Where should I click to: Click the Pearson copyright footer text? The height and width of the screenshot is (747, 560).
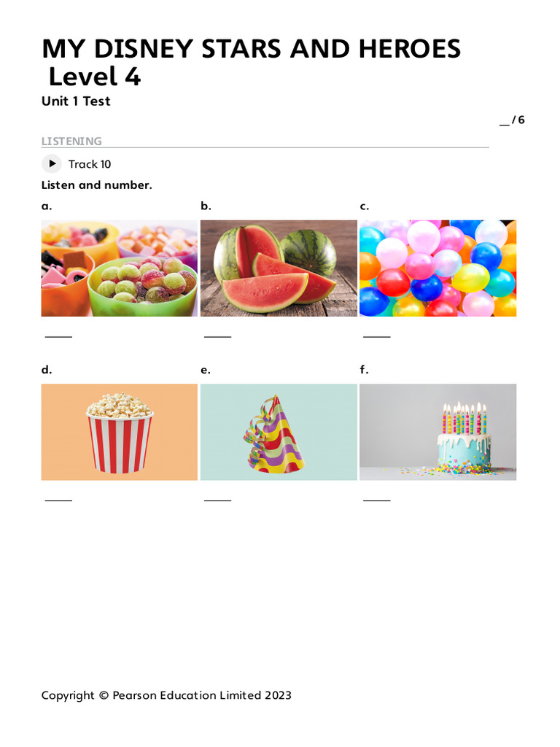pos(166,695)
